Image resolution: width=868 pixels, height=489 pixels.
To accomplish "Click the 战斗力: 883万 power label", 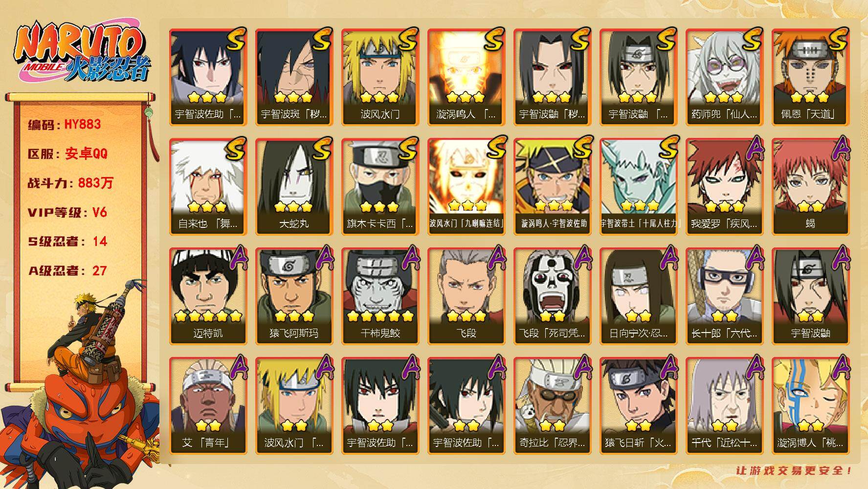I will click(70, 183).
